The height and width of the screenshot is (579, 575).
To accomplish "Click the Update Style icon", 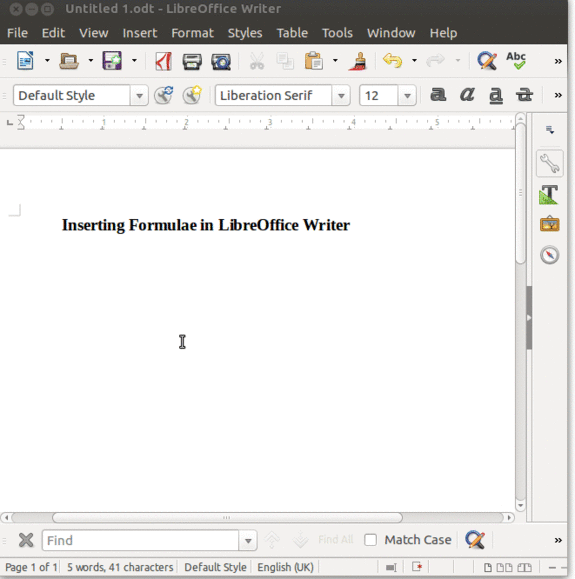I will (164, 95).
